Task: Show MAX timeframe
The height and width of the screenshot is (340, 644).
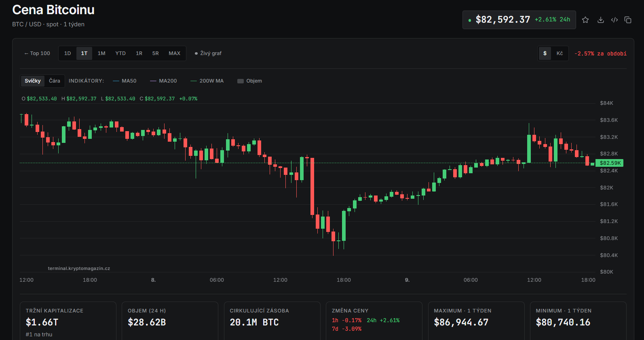Action: tap(175, 53)
